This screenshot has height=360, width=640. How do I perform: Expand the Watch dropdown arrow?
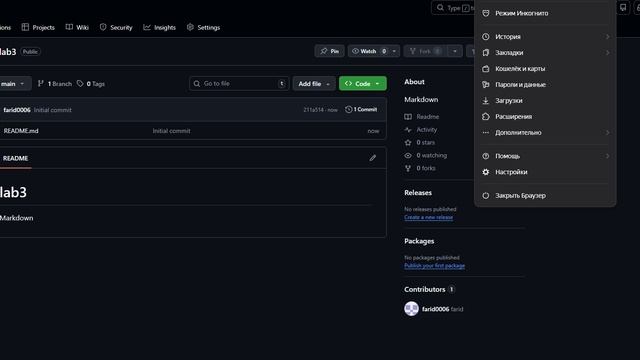click(394, 51)
